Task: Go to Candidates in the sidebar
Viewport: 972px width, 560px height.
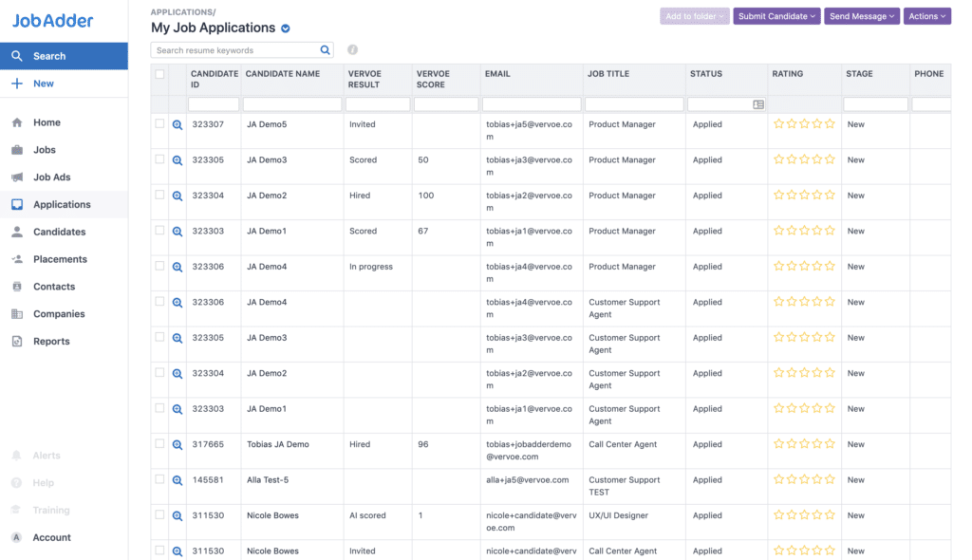Action: (60, 232)
